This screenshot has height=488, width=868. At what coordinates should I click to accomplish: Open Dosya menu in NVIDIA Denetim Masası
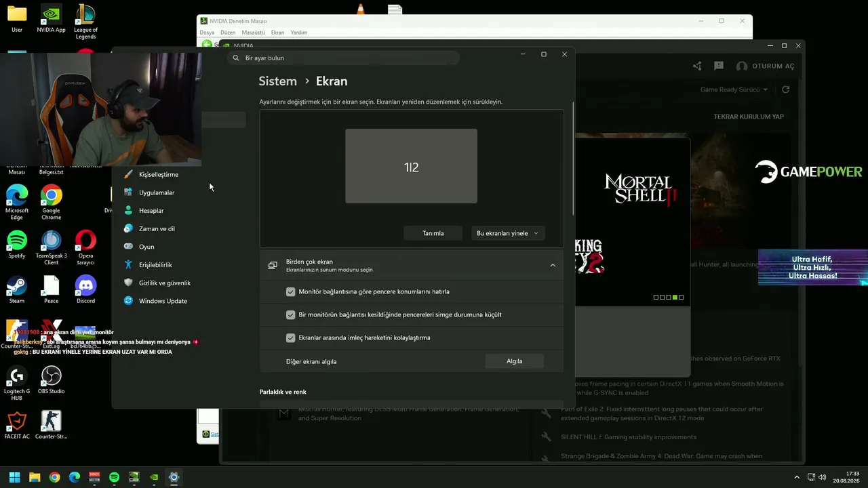click(x=207, y=33)
